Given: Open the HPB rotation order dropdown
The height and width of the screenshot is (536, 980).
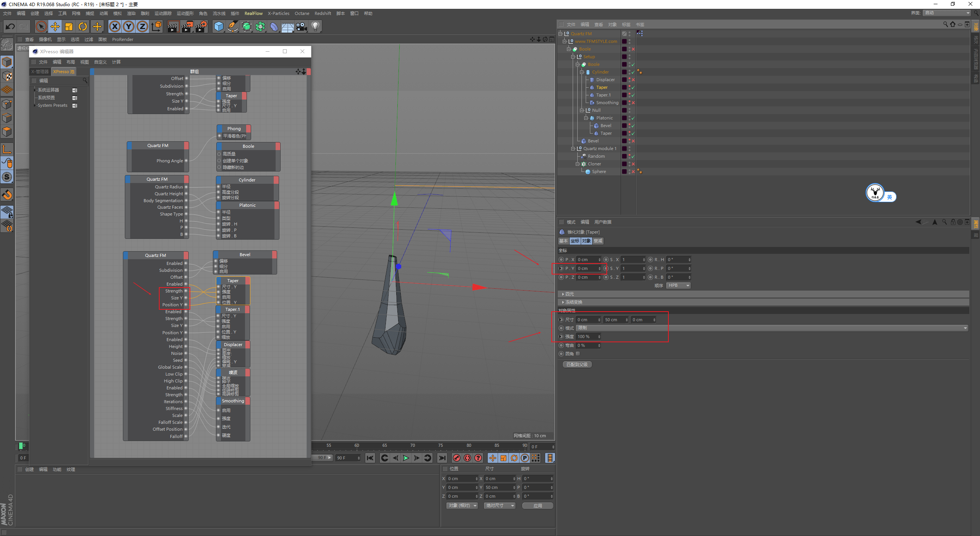Looking at the screenshot, I should [678, 286].
